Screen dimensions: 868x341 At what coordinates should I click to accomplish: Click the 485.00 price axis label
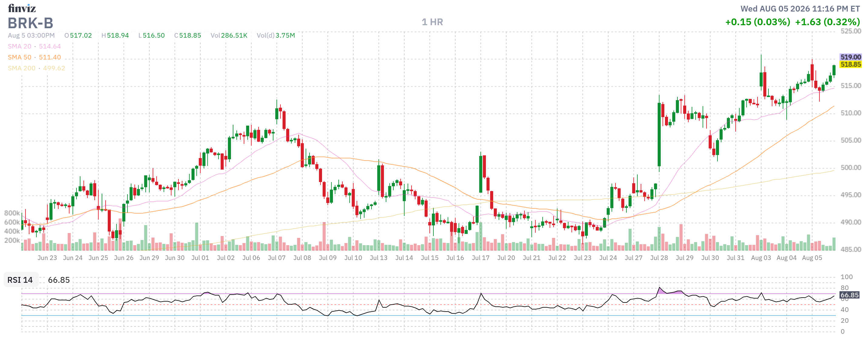pos(851,250)
